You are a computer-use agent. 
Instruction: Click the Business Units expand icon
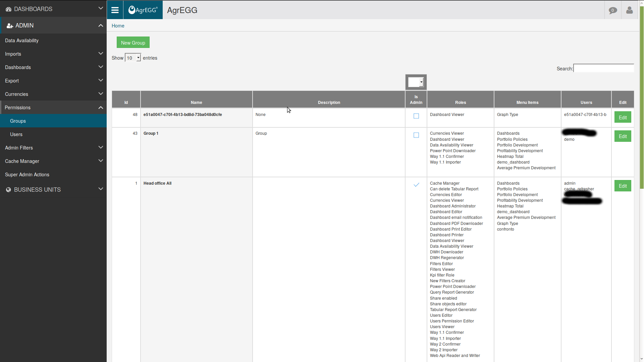[x=101, y=189]
